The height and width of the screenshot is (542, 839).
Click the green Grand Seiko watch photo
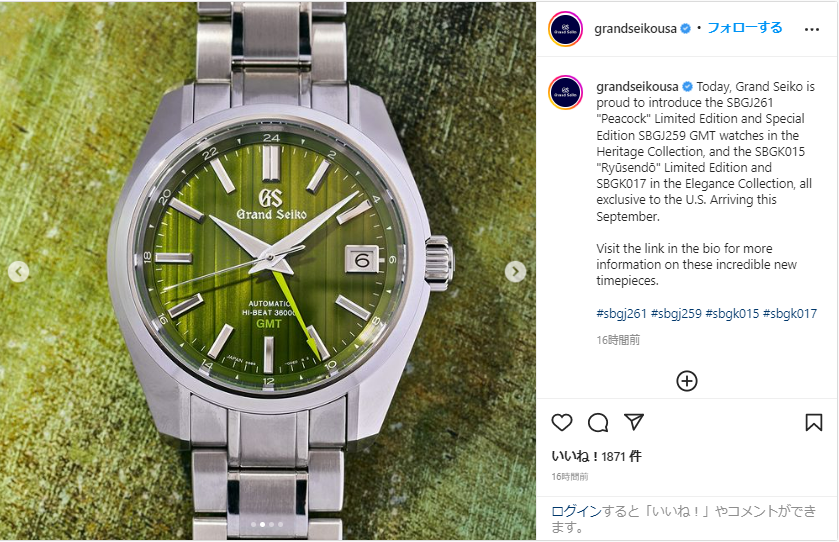tap(268, 271)
